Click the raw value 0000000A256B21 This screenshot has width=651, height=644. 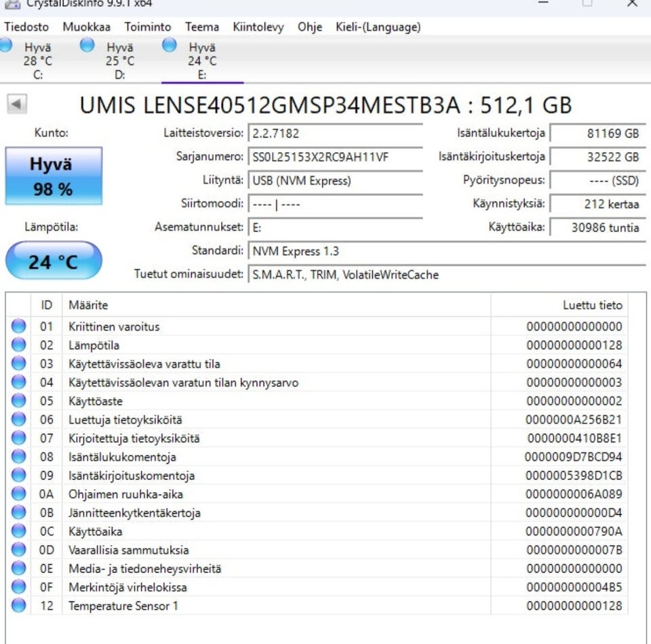574,419
